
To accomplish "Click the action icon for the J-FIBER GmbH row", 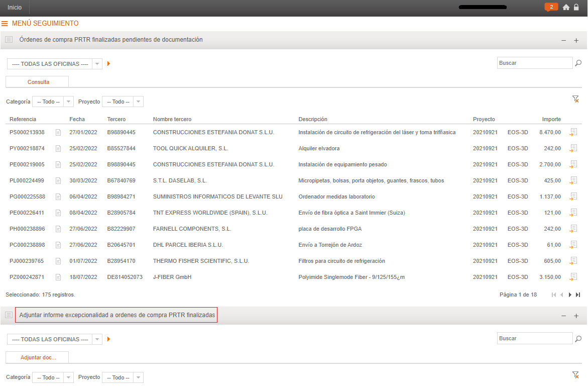I will pyautogui.click(x=573, y=277).
